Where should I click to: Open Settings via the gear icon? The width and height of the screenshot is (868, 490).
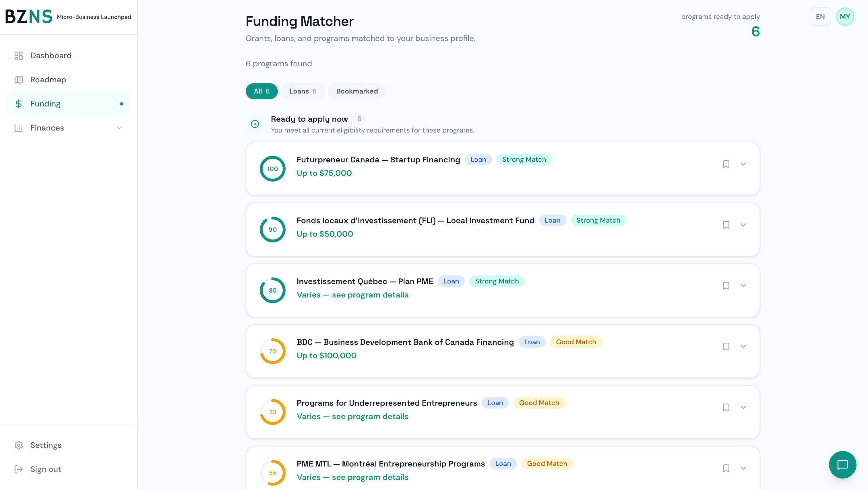[19, 445]
